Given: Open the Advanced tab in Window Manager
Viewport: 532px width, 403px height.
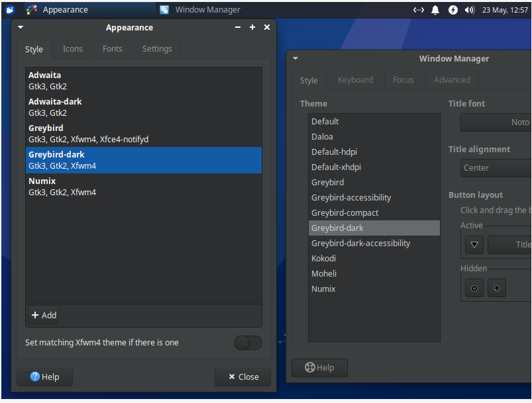Looking at the screenshot, I should 451,79.
